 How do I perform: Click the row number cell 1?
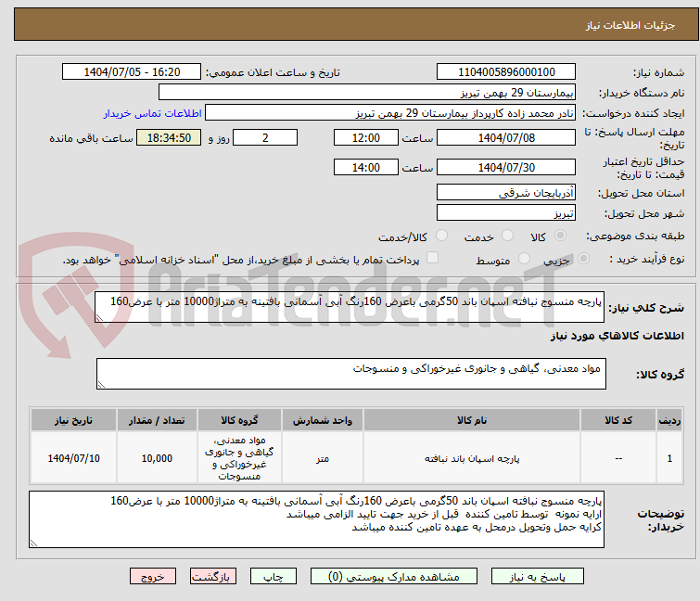669,458
